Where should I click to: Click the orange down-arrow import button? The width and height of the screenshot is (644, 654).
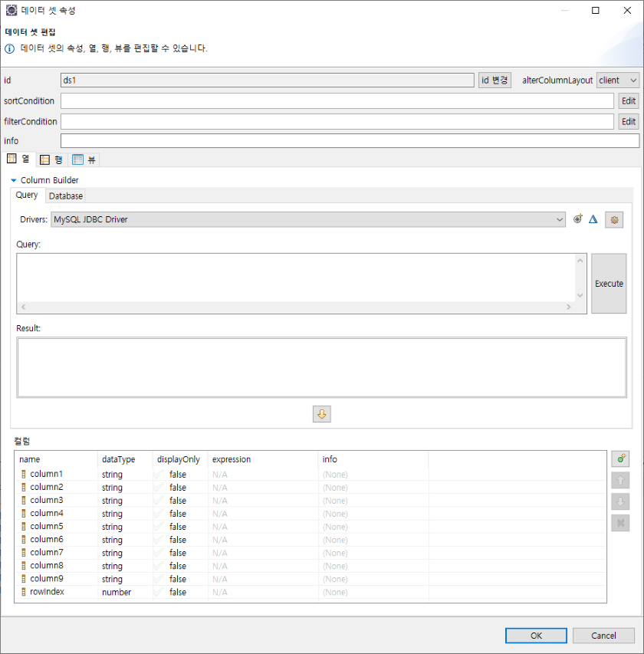pos(322,414)
